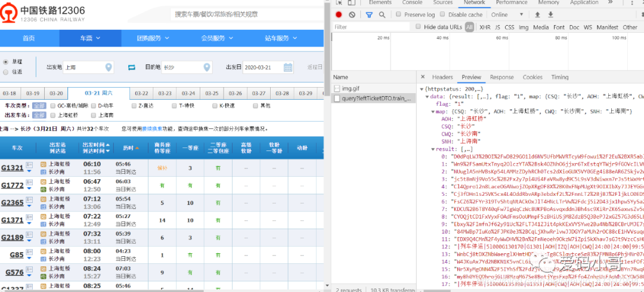The height and width of the screenshot is (292, 644).
Task: Filter requests by JS type
Action: click(x=497, y=27)
